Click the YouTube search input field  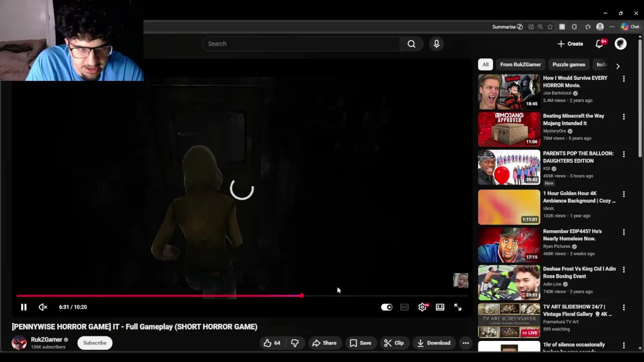[301, 44]
